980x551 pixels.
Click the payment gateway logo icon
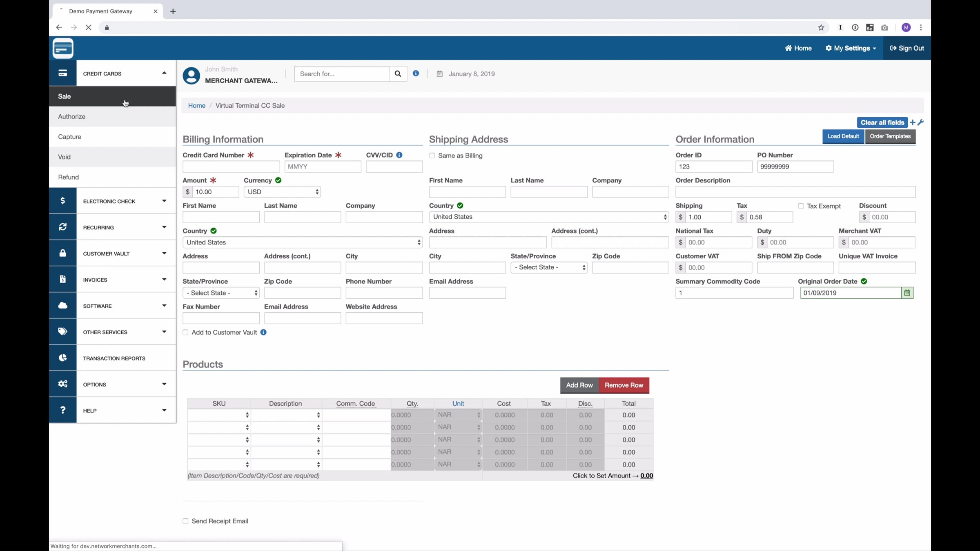click(x=63, y=48)
